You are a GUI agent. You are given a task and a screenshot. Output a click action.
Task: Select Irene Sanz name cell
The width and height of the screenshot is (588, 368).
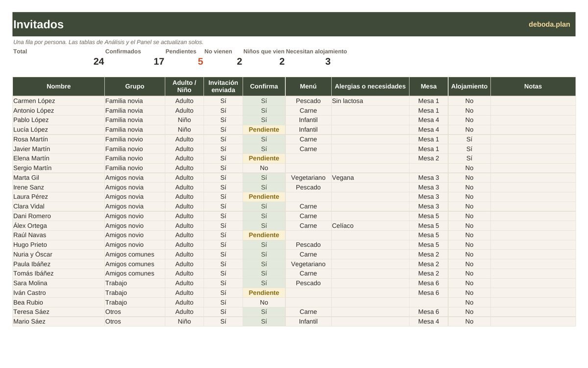[x=59, y=187]
